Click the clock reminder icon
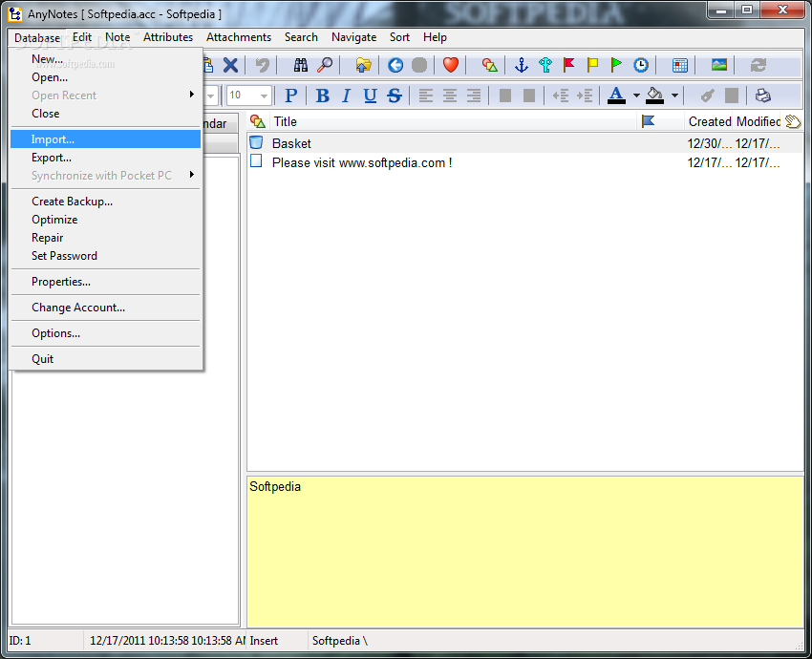 tap(641, 65)
